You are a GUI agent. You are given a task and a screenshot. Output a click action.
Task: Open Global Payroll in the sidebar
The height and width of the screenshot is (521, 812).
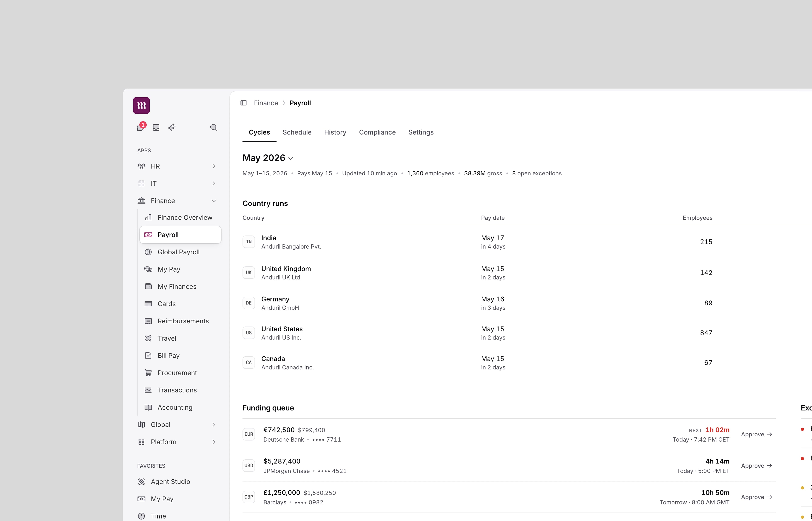[180, 252]
